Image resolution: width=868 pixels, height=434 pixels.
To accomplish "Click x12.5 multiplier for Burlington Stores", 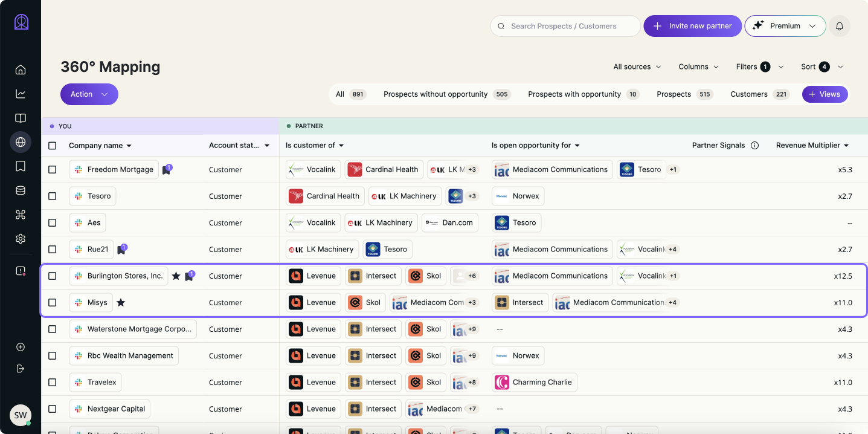I will coord(843,276).
